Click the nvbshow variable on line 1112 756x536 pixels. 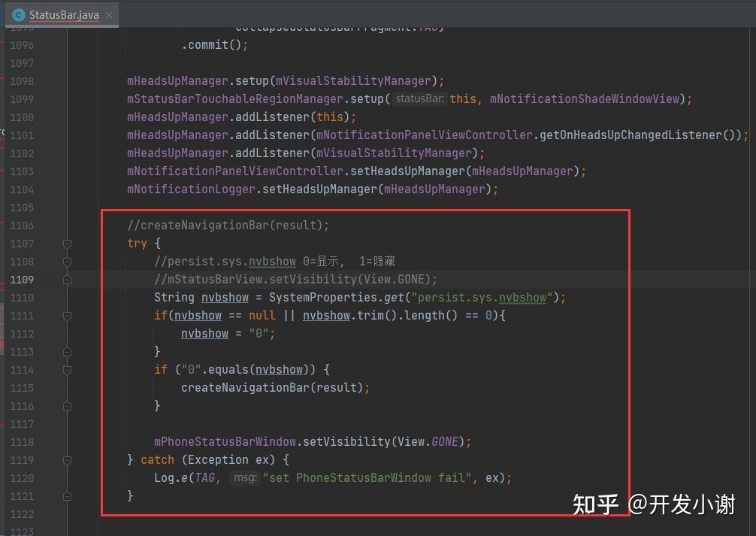(x=204, y=333)
